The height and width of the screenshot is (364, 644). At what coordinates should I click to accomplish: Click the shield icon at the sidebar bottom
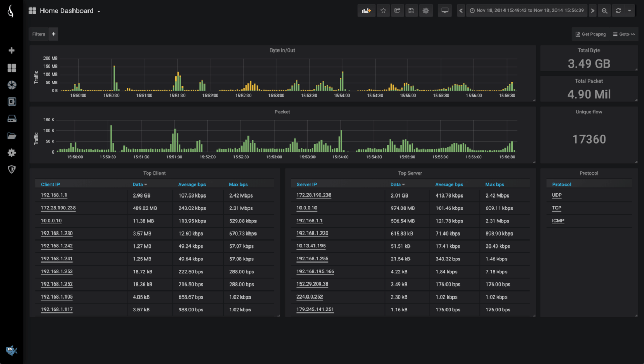[x=11, y=169]
